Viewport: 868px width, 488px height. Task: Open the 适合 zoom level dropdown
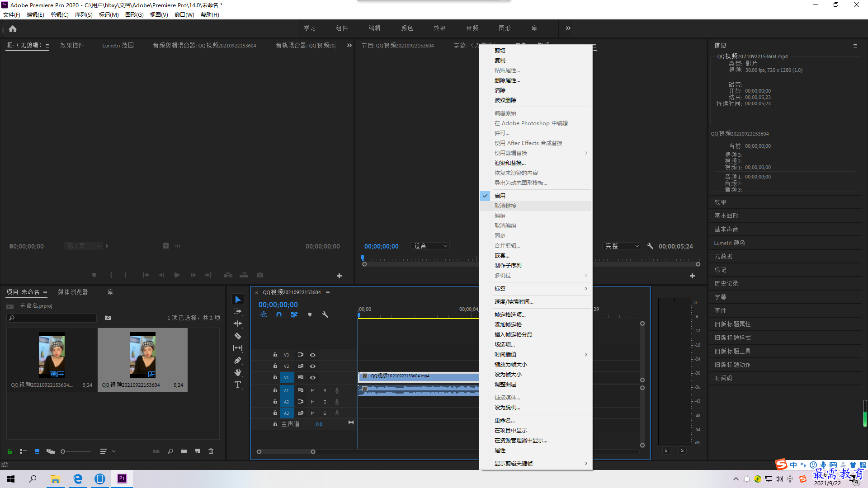pos(430,246)
